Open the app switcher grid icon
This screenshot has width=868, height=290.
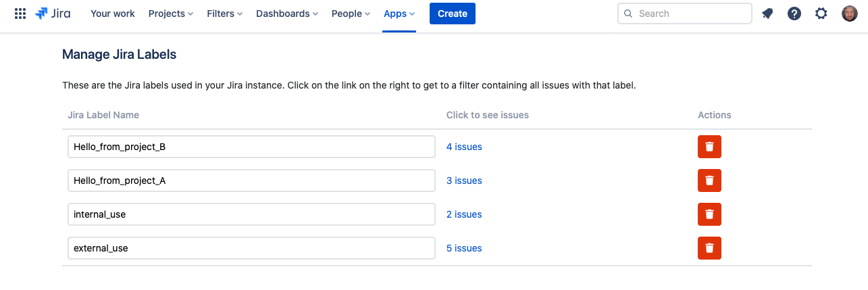[x=20, y=14]
